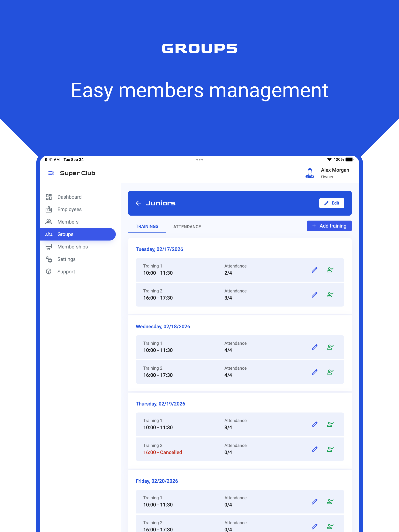Click the Employees badge icon
Screen dimensions: 399x532
tap(49, 210)
